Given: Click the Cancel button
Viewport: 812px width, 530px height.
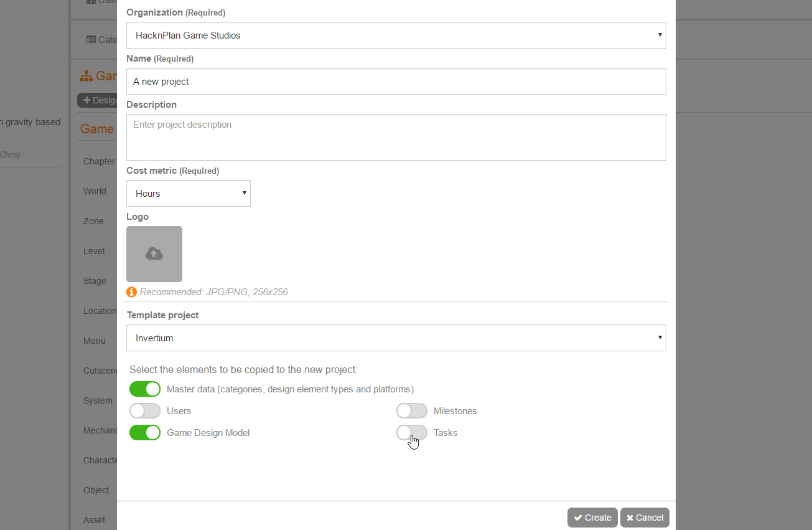Looking at the screenshot, I should [x=645, y=518].
